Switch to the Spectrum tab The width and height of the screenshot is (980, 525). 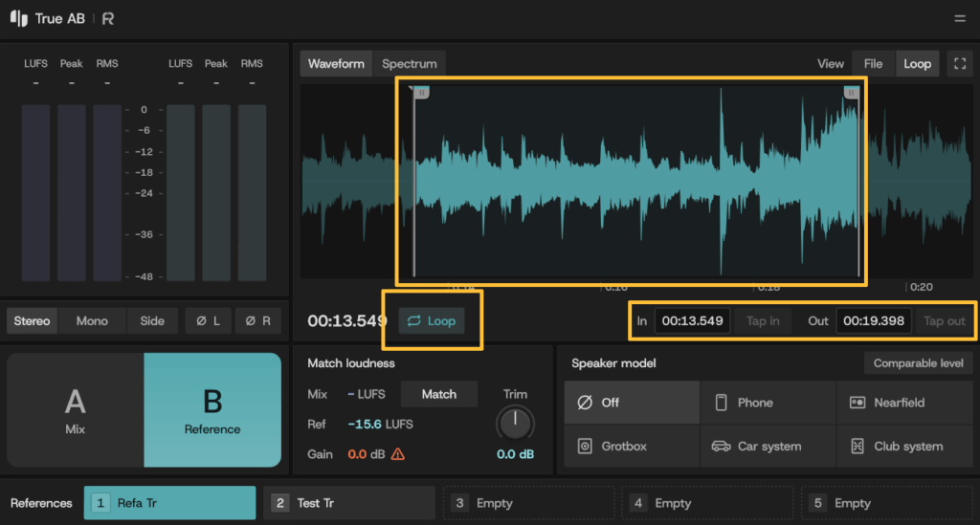(410, 64)
